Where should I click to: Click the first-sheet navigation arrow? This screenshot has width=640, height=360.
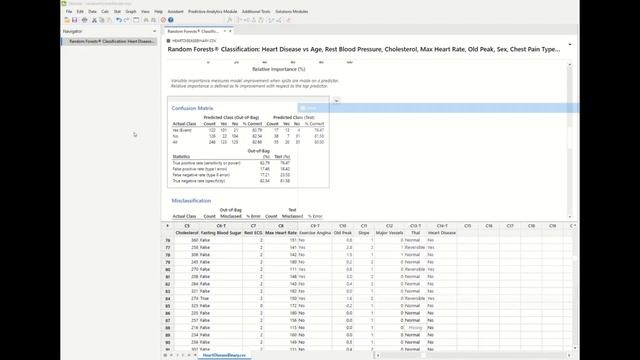coord(171,356)
